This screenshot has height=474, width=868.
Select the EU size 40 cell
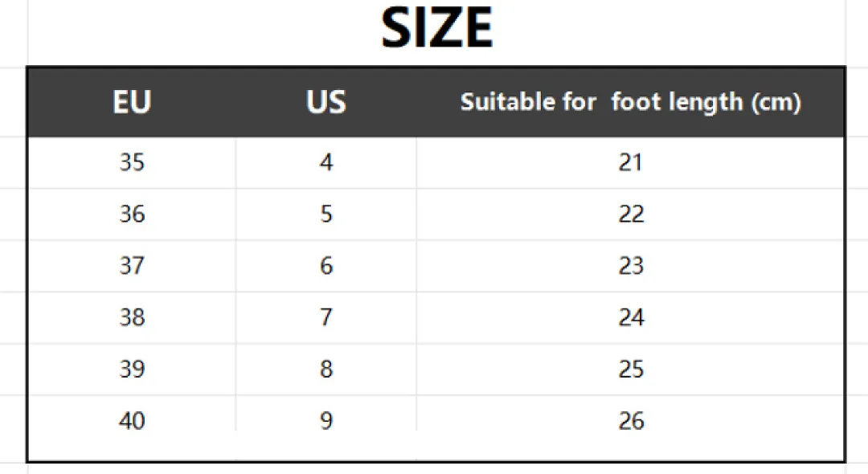pos(132,421)
